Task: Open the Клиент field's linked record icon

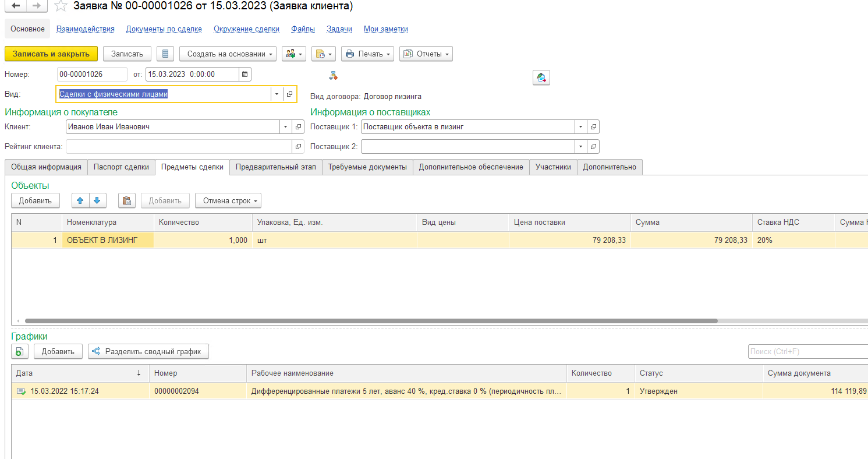Action: point(299,127)
